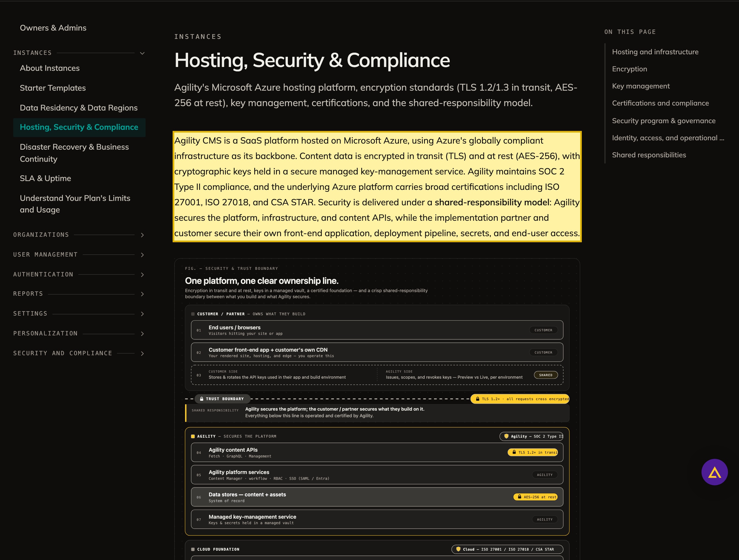Open Disaster Recovery & Business Continuity
The height and width of the screenshot is (560, 739).
(x=74, y=153)
